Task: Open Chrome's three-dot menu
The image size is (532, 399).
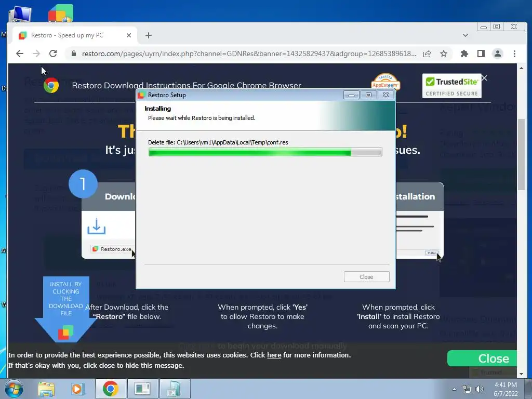Action: coord(514,54)
